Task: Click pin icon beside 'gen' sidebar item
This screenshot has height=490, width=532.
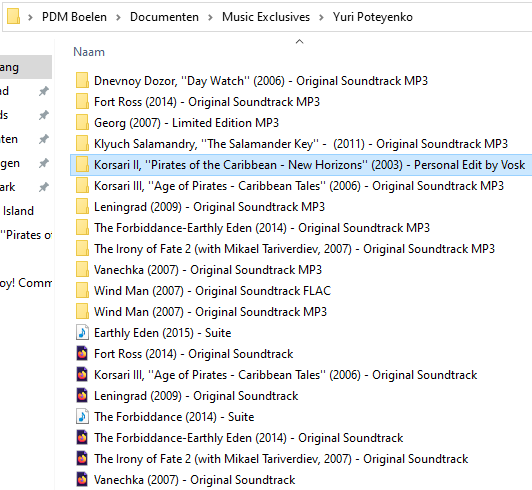Action: (x=44, y=163)
